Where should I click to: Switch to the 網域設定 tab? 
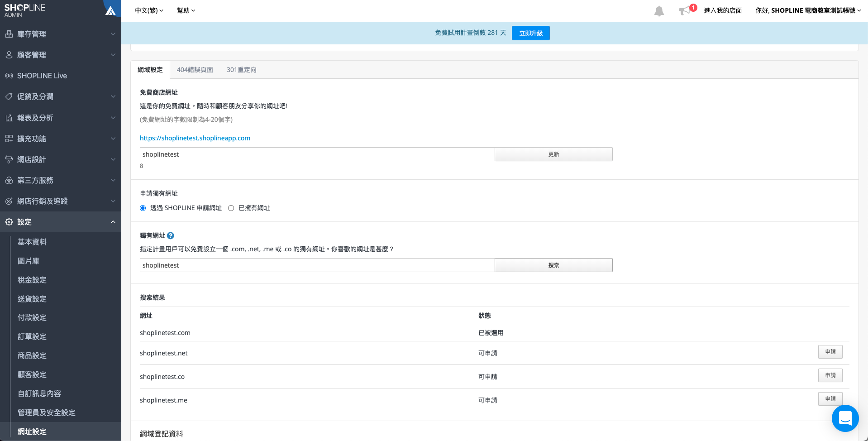coord(150,70)
